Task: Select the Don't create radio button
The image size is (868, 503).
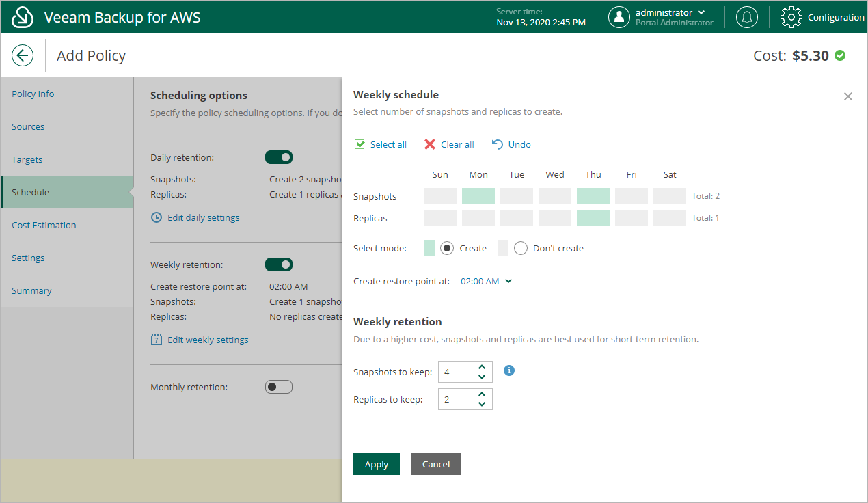Action: pos(521,248)
